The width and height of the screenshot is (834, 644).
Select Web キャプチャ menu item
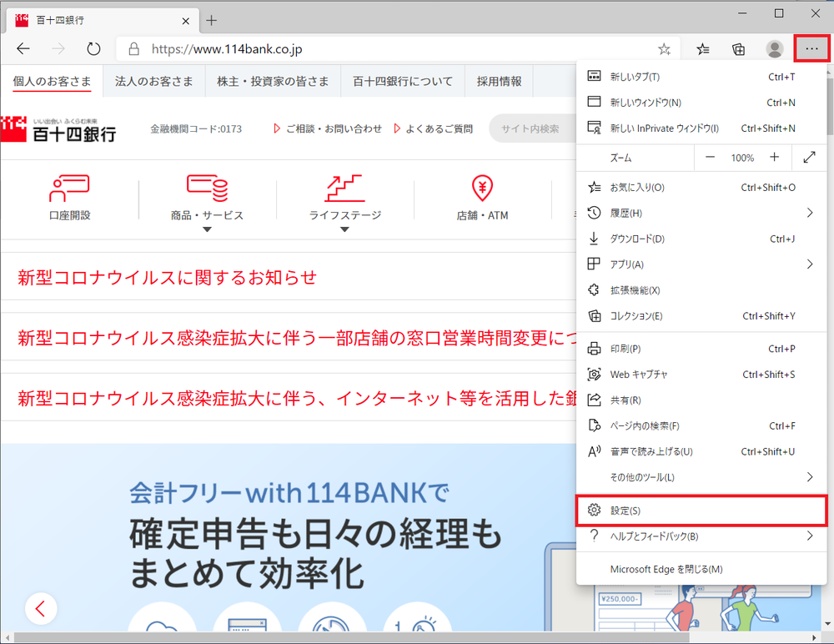pyautogui.click(x=701, y=375)
